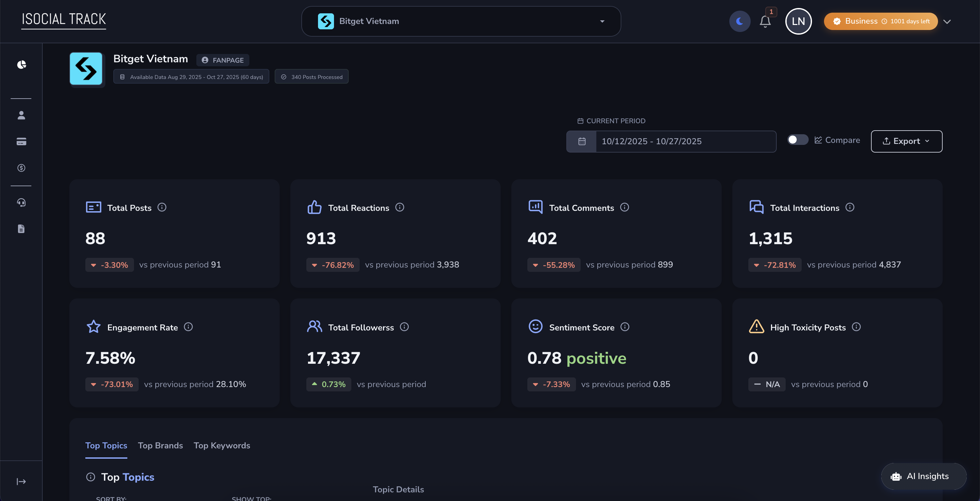Select the profile person icon in sidebar
The width and height of the screenshot is (980, 501).
point(21,116)
